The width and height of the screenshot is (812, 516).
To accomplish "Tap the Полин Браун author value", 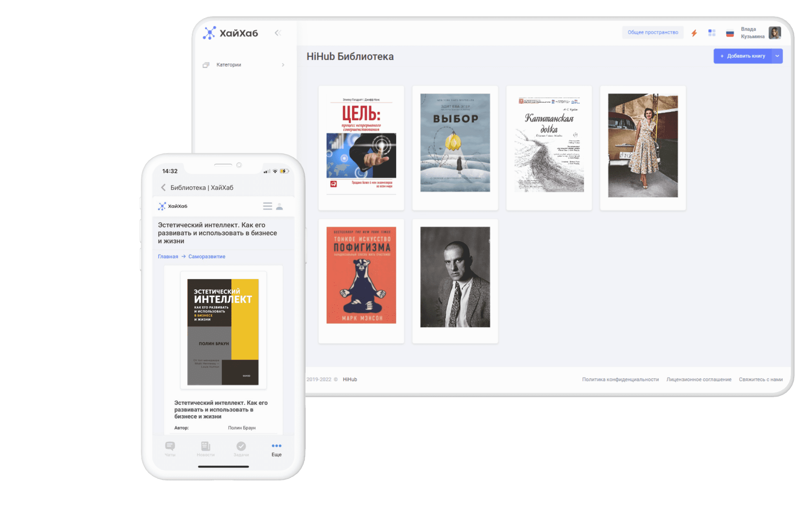I will pyautogui.click(x=242, y=428).
